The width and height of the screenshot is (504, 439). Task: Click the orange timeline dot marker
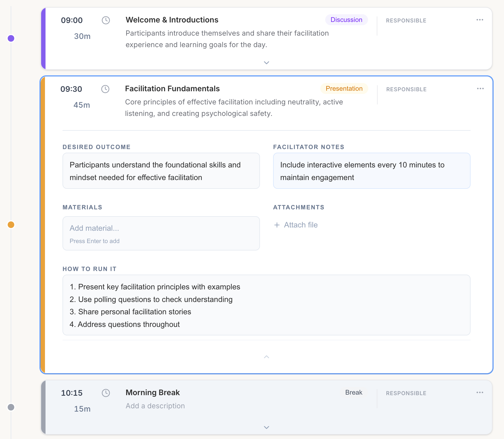point(11,225)
